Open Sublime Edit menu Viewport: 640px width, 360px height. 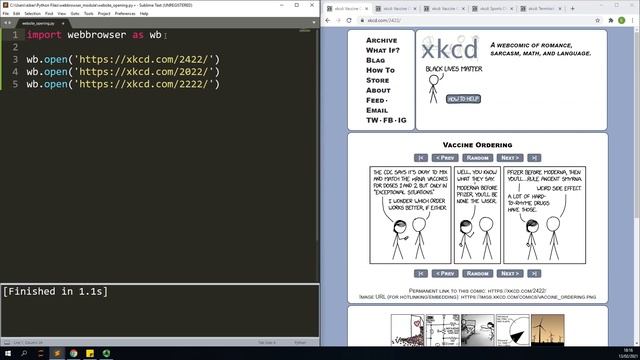(16, 13)
